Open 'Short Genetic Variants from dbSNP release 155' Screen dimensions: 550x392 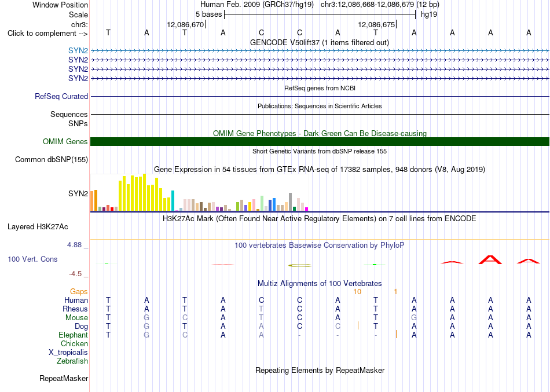coord(320,151)
